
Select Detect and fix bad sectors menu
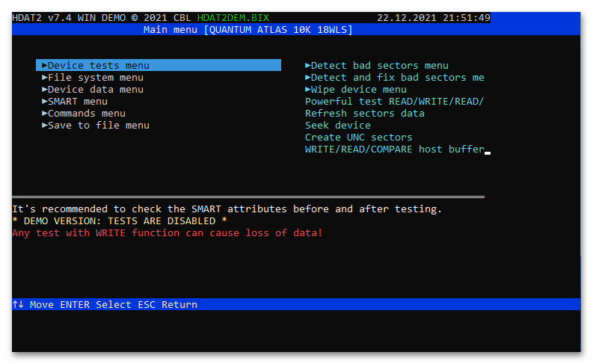click(x=394, y=78)
